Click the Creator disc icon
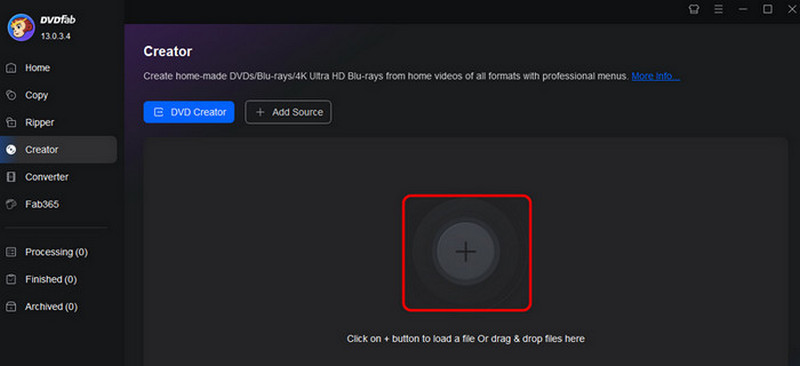This screenshot has height=366, width=800. pyautogui.click(x=11, y=150)
